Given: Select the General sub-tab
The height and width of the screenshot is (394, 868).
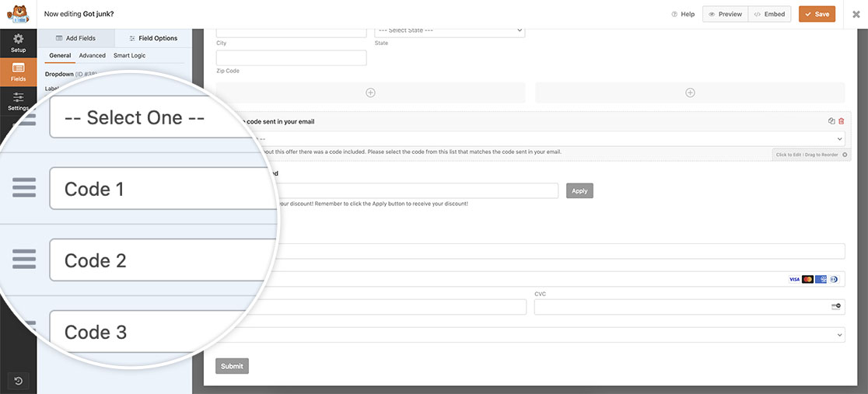Looking at the screenshot, I should pyautogui.click(x=60, y=55).
